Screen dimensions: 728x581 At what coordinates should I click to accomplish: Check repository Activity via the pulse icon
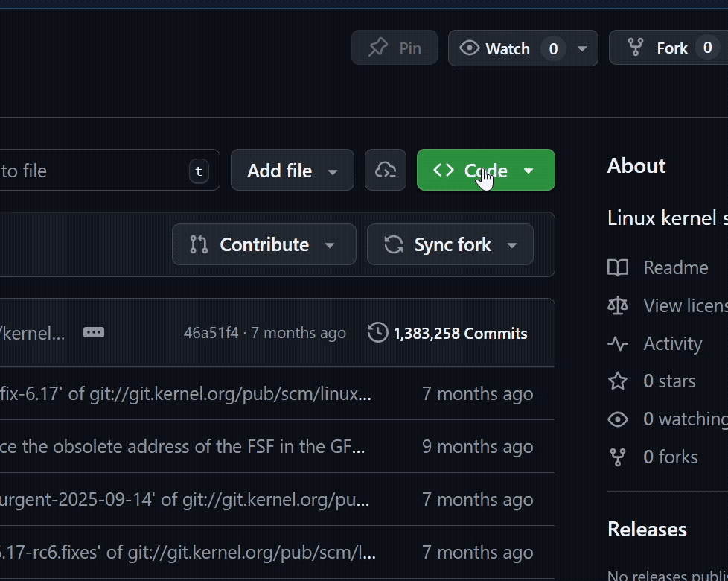tap(618, 343)
